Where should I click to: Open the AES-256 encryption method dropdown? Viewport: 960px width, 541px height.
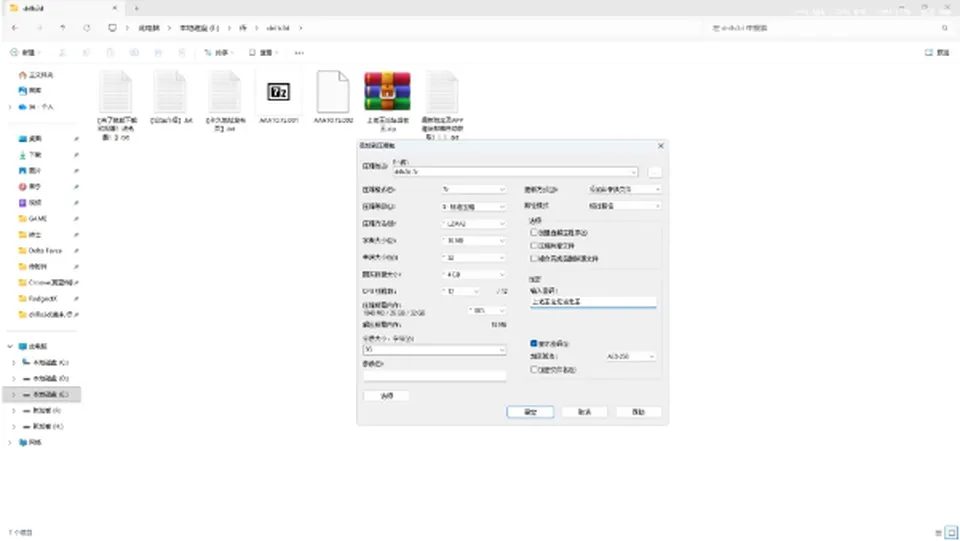click(x=630, y=356)
